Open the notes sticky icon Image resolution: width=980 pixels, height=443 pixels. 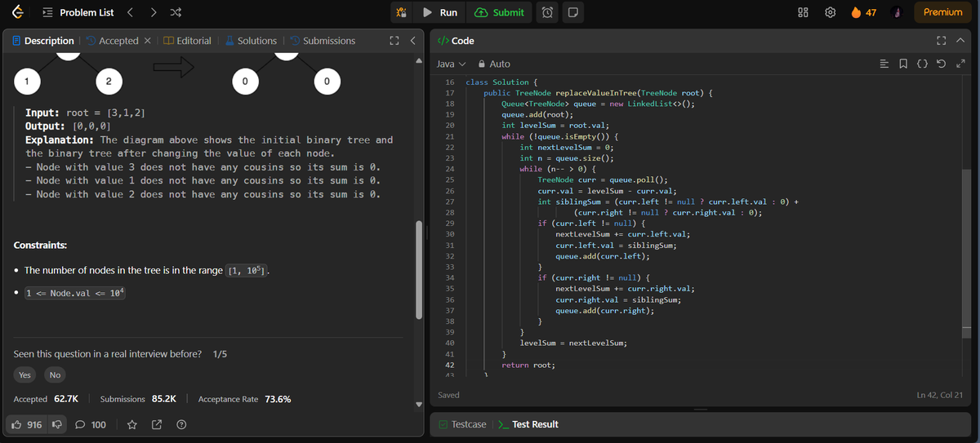(572, 12)
